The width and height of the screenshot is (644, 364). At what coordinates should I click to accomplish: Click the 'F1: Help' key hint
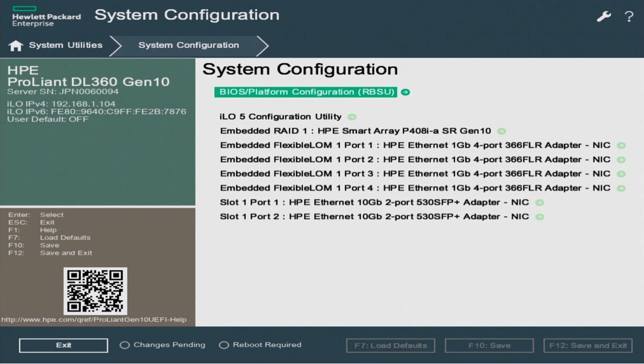coord(33,230)
